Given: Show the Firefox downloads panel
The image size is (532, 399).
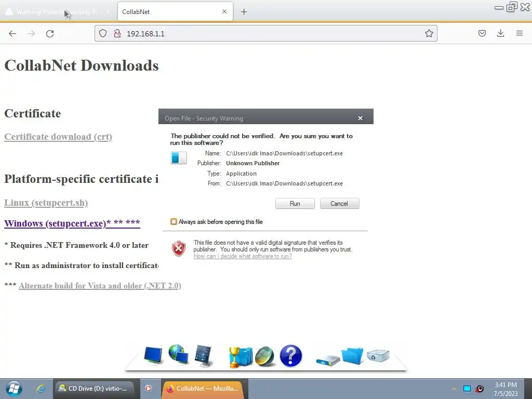Looking at the screenshot, I should (500, 33).
